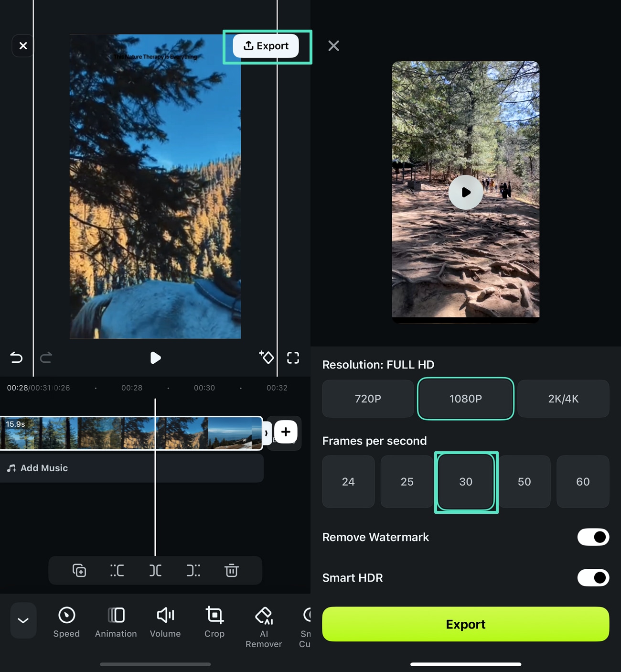Add a new clip with plus button

286,432
